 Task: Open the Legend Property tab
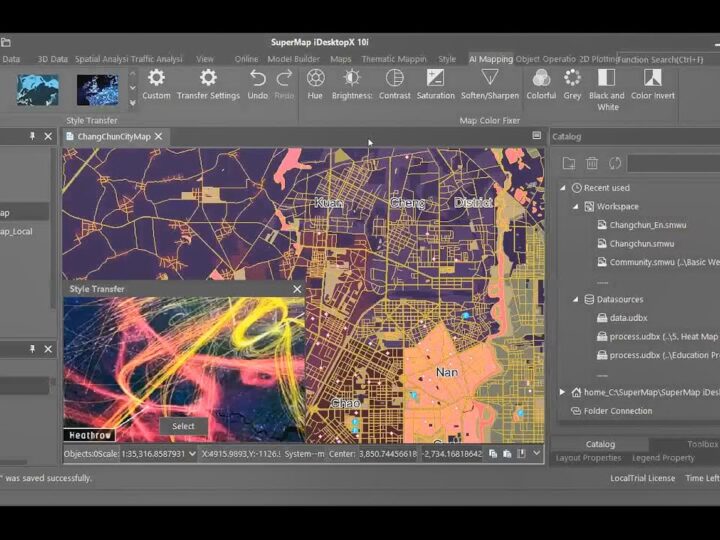click(663, 458)
